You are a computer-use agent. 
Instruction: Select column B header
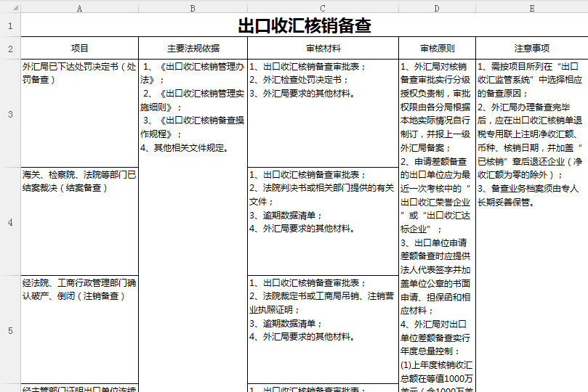coord(193,7)
